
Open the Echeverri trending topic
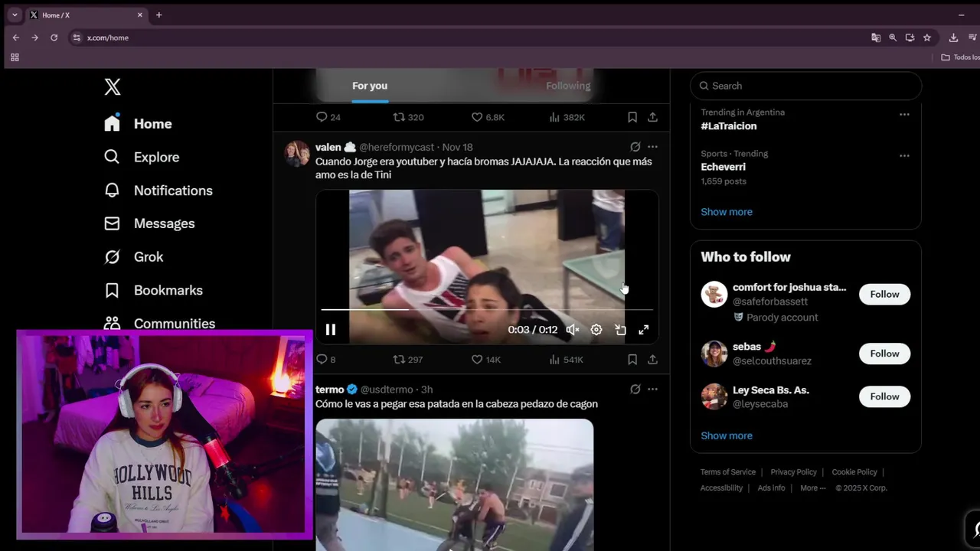coord(723,167)
